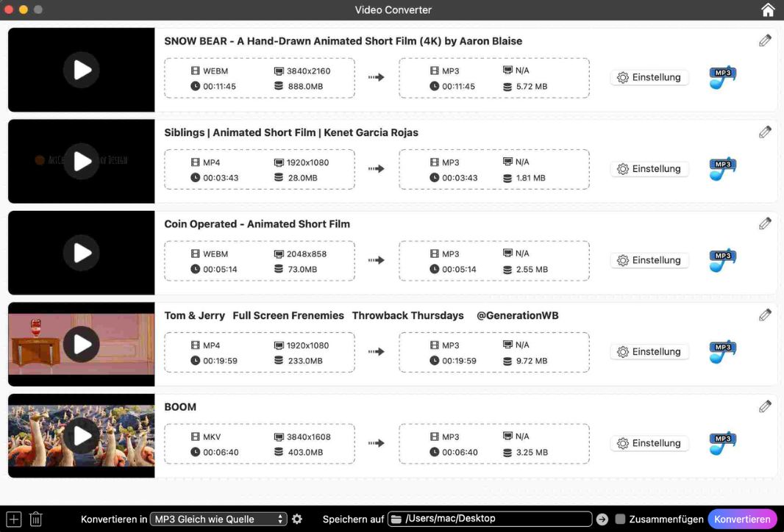Open Einstellung for Tom & Jerry video
The width and height of the screenshot is (784, 532).
pos(649,352)
